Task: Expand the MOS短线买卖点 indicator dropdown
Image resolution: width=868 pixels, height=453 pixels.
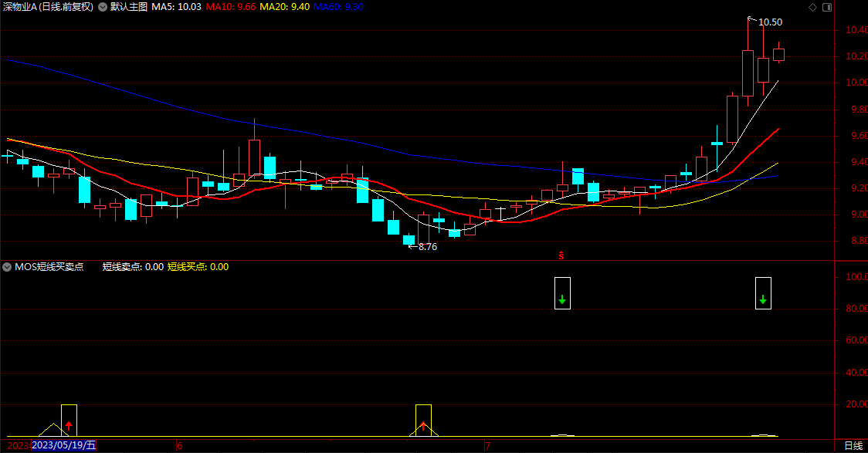Action: click(x=7, y=267)
